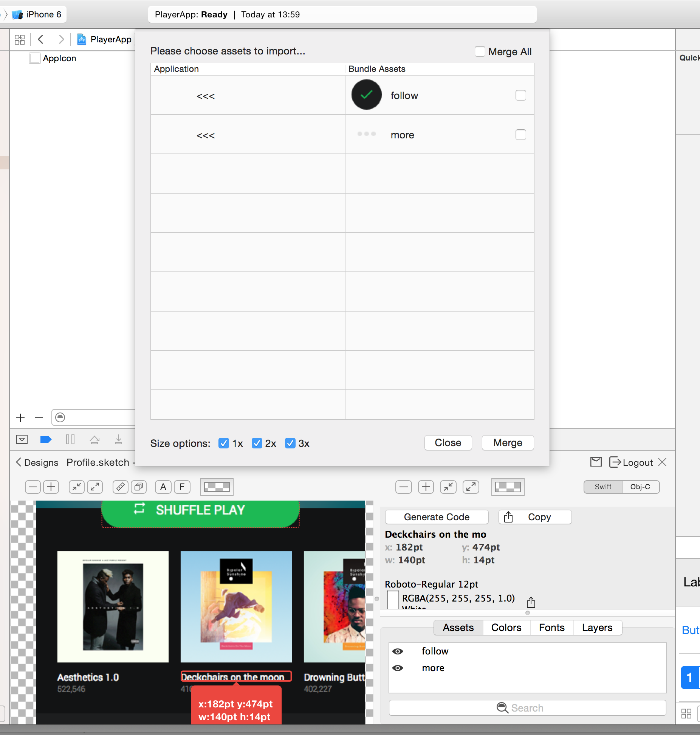The image size is (700, 735).
Task: Check the follow asset checkbox
Action: point(521,95)
